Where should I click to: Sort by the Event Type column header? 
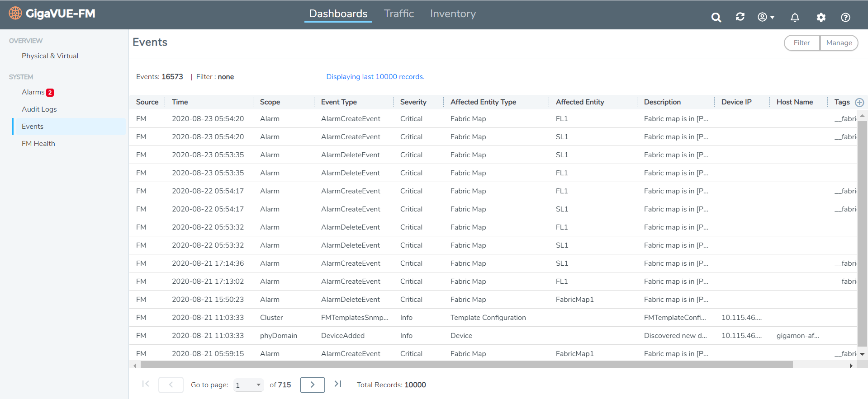click(x=339, y=102)
